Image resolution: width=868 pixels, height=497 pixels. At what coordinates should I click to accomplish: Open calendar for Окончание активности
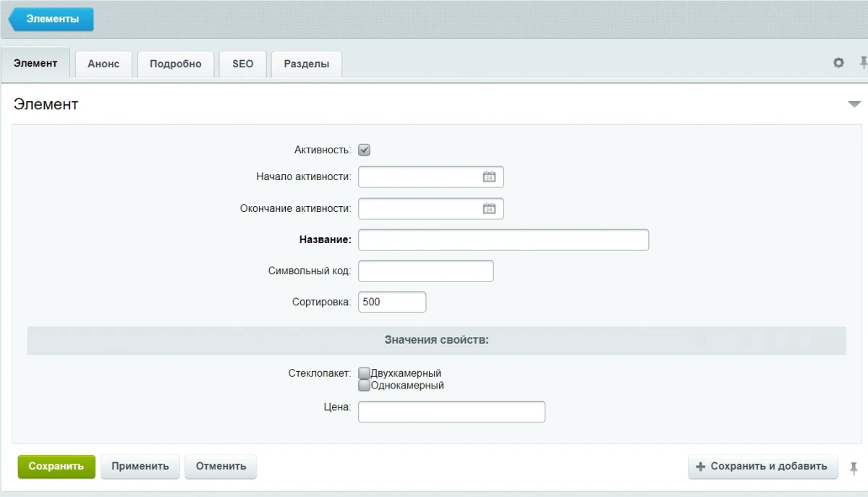(x=489, y=208)
